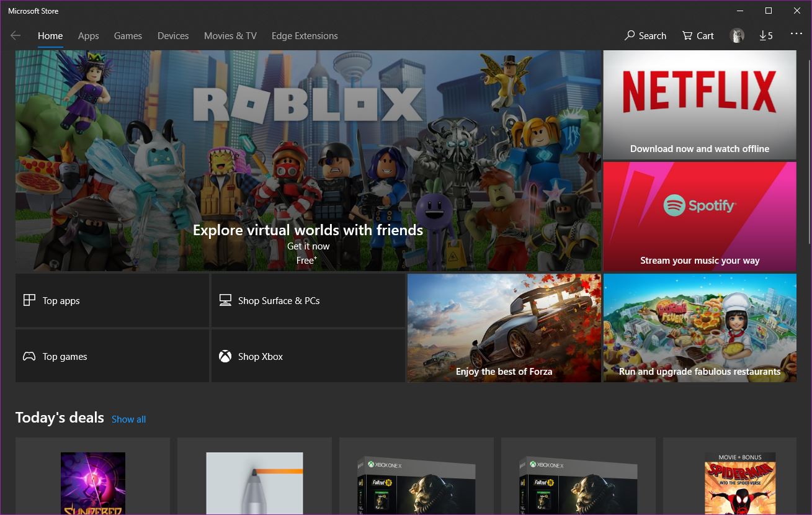Image resolution: width=812 pixels, height=515 pixels.
Task: Close the Microsoft Store window
Action: click(797, 11)
